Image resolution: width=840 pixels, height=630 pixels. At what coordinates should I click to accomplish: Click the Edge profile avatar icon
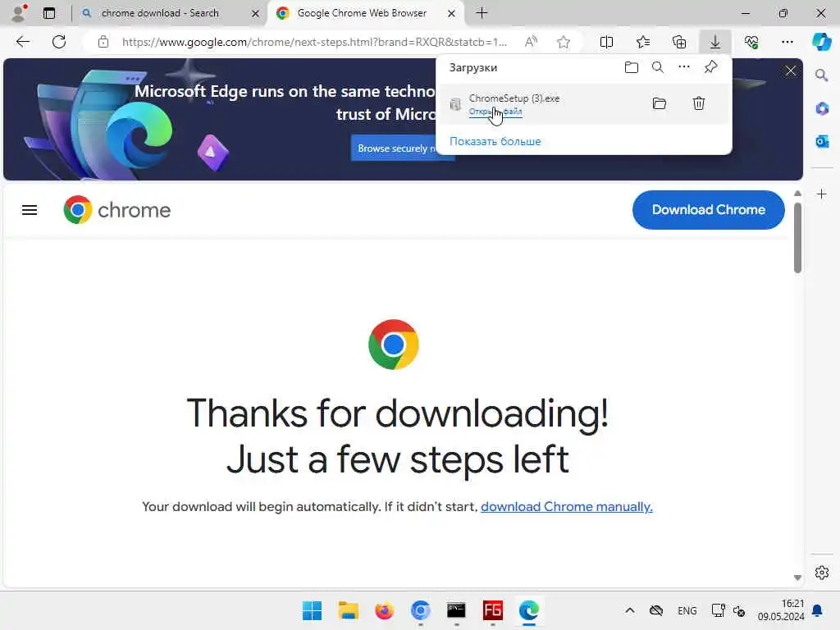(20, 13)
